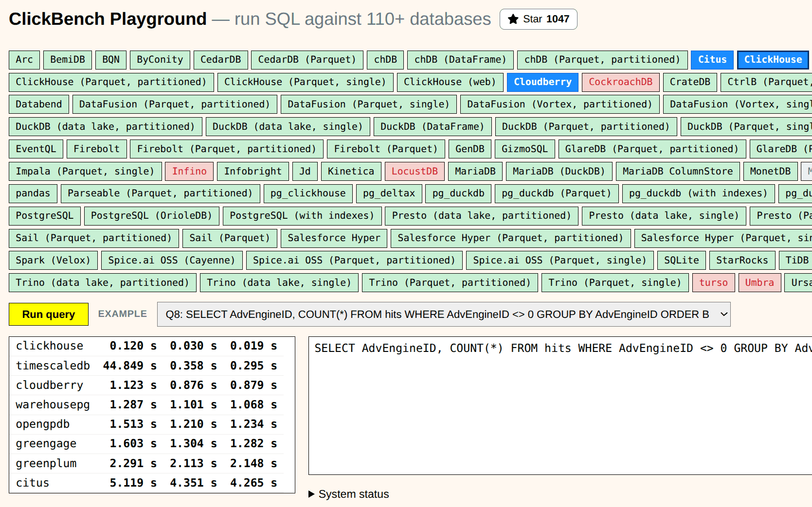Screen dimensions: 812x507
Task: Enable the Databend database
Action: pyautogui.click(x=39, y=104)
